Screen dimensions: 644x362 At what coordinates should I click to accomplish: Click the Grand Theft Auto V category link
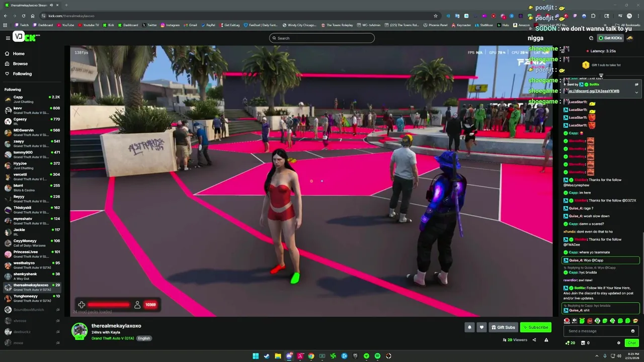[113, 338]
